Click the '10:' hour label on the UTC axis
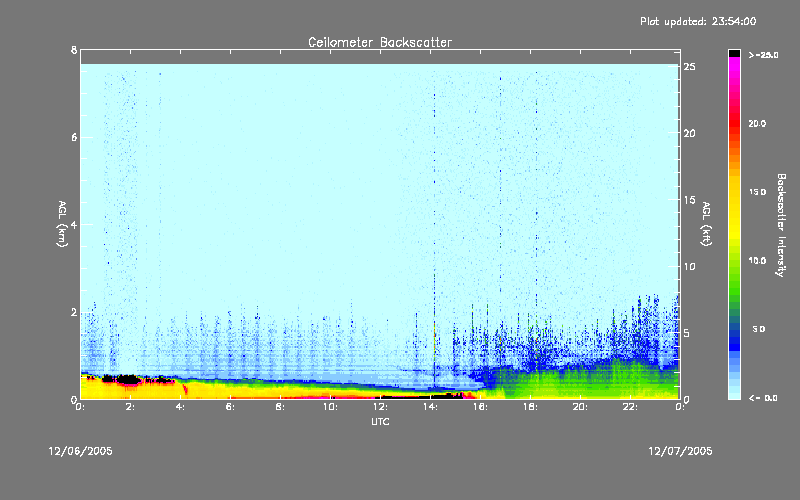Screen dimensions: 800x500 pyautogui.click(x=331, y=407)
